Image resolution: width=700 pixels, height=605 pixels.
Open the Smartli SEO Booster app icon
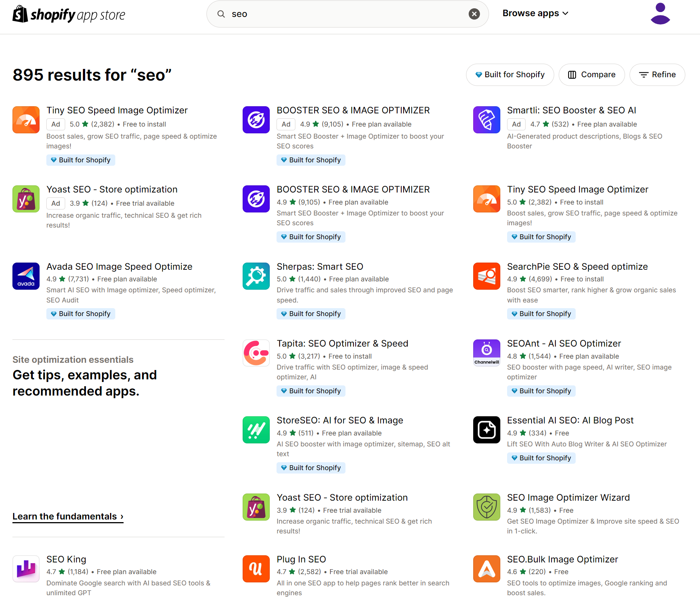(x=486, y=120)
